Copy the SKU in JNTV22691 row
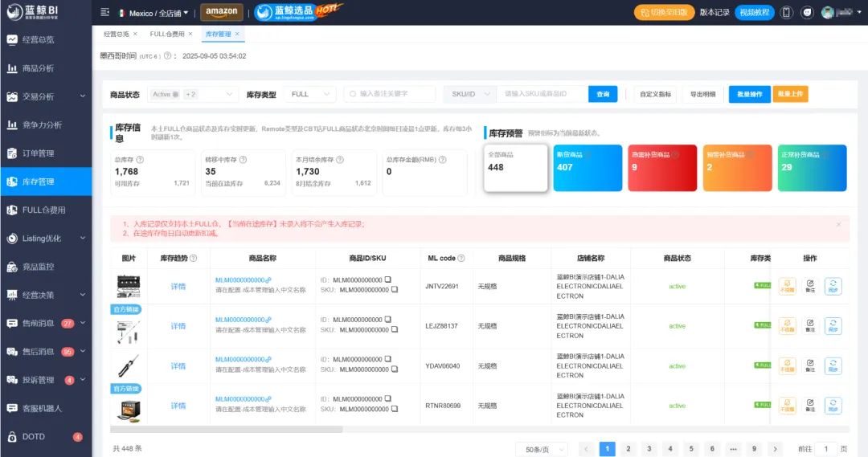Viewport: 868px width, 457px height. (x=395, y=290)
